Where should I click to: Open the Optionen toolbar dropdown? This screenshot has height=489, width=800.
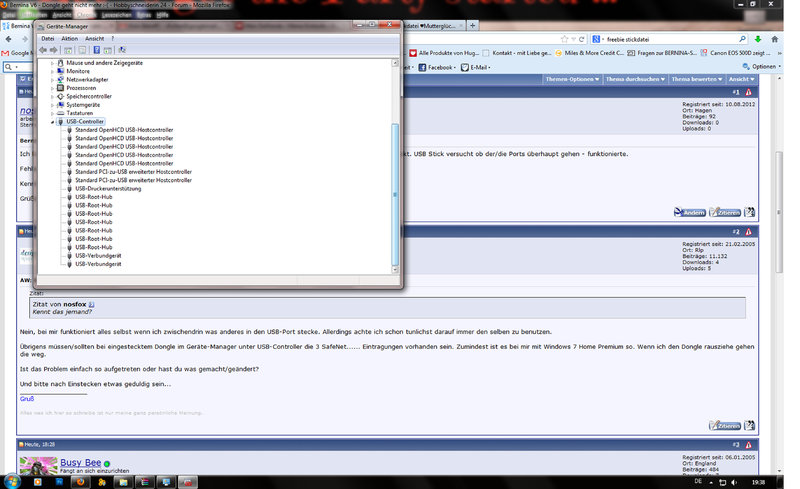(762, 66)
